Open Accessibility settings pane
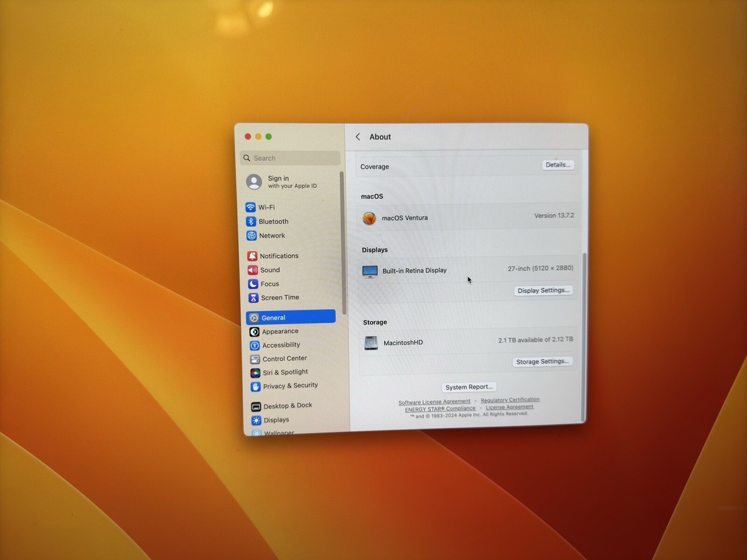 click(281, 345)
